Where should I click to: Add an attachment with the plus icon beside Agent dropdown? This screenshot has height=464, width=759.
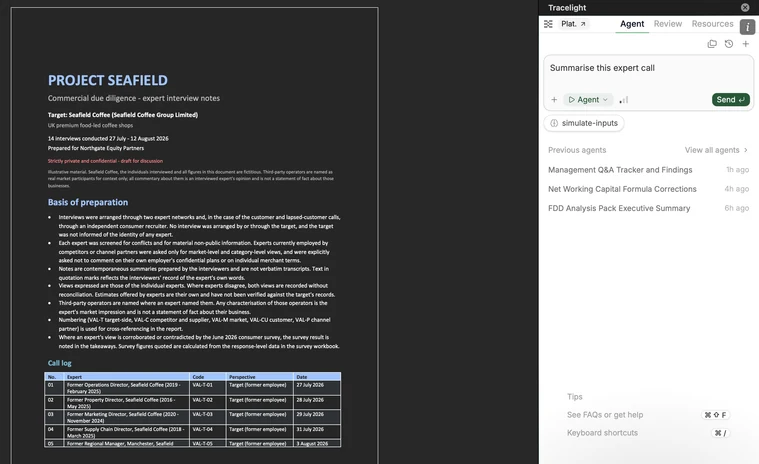pos(554,100)
